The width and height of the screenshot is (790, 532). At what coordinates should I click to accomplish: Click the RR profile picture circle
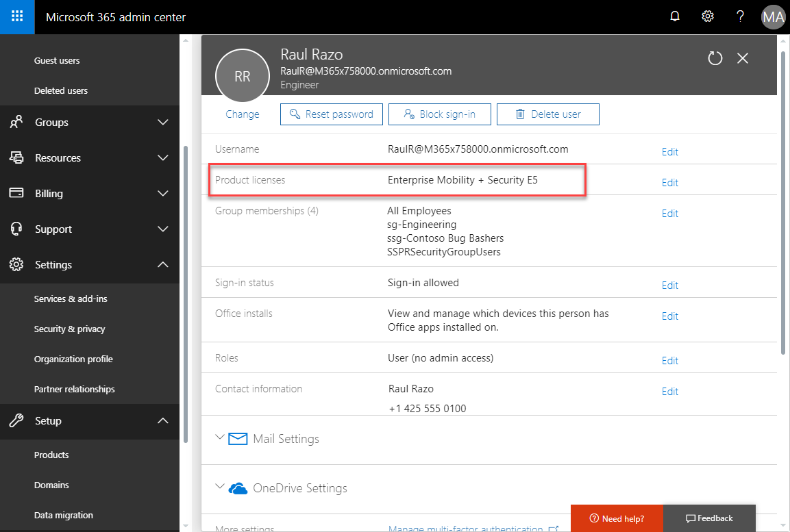[242, 77]
